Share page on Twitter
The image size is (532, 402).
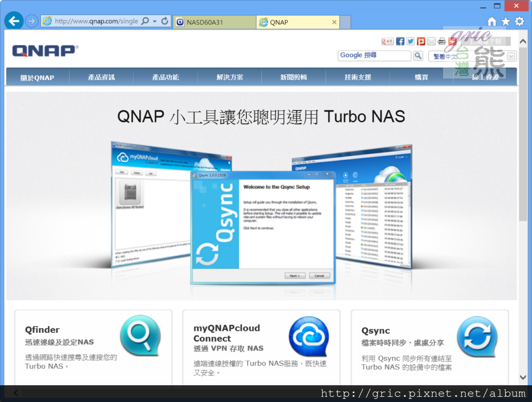[411, 41]
